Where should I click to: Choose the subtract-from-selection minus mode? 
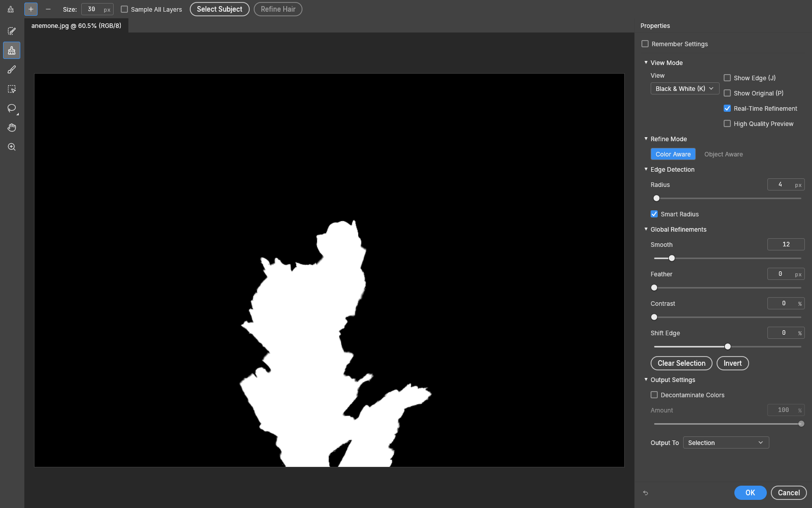coord(48,9)
